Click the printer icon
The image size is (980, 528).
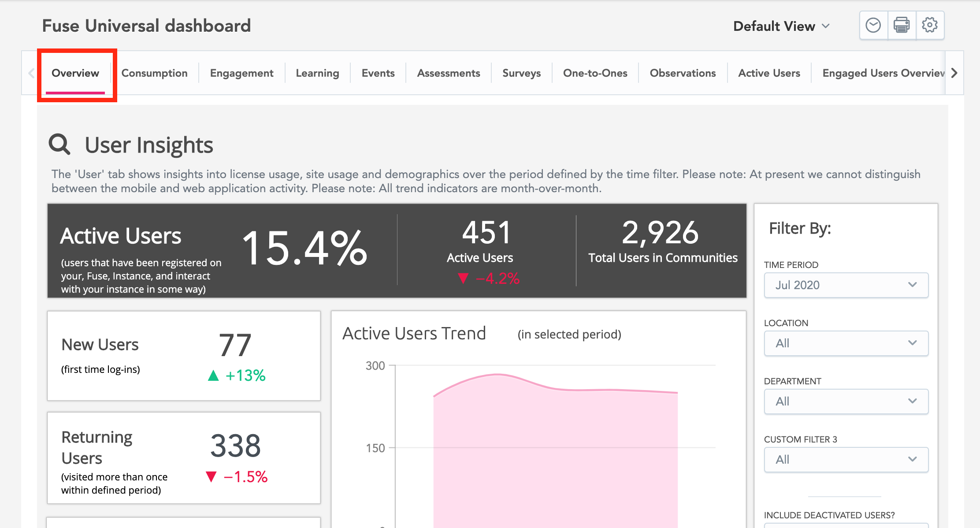click(x=902, y=26)
